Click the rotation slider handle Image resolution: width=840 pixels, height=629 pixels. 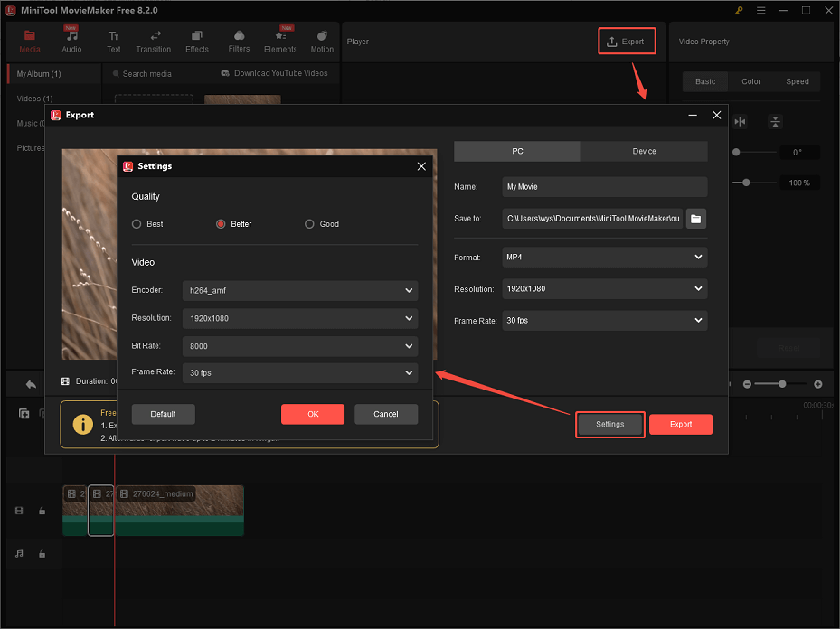(736, 152)
